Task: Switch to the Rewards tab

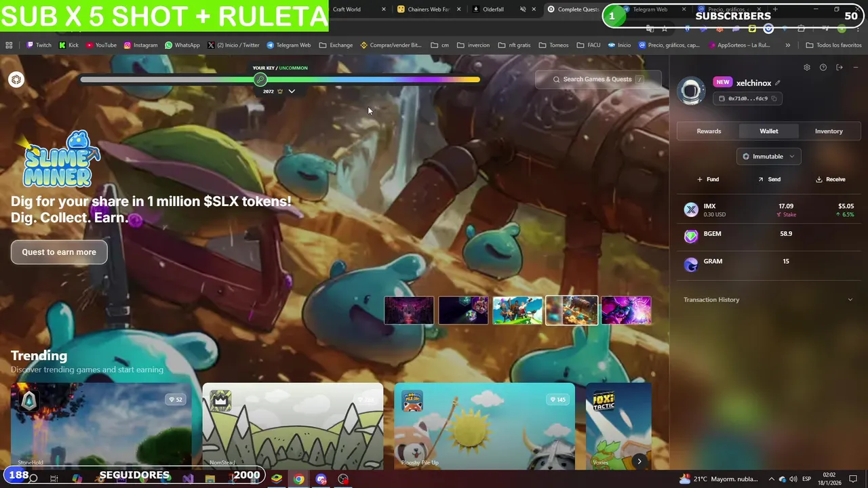Action: [x=709, y=131]
